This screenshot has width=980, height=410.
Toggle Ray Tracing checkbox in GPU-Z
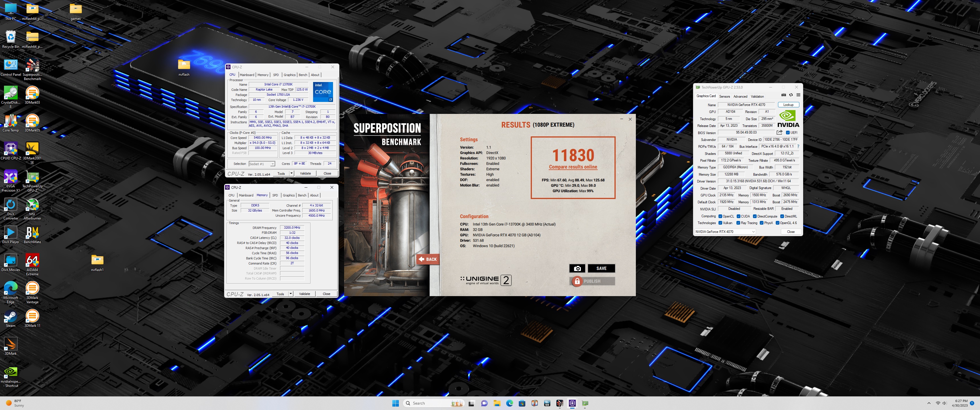[738, 223]
